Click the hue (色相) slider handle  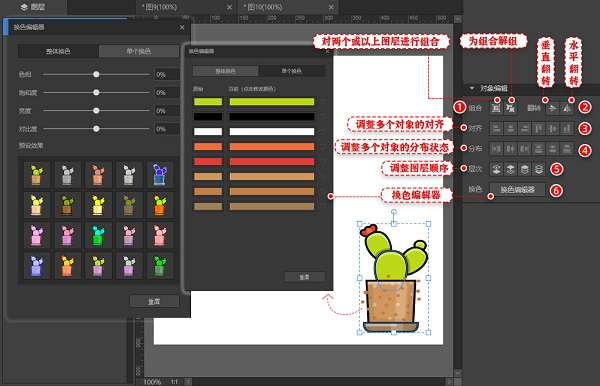[x=96, y=74]
